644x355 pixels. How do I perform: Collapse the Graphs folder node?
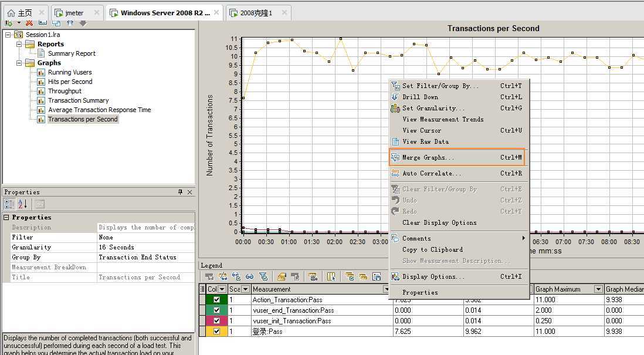[x=19, y=63]
